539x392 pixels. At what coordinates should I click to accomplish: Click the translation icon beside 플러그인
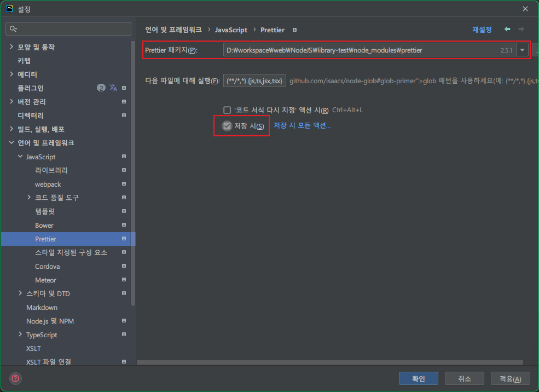click(x=113, y=88)
